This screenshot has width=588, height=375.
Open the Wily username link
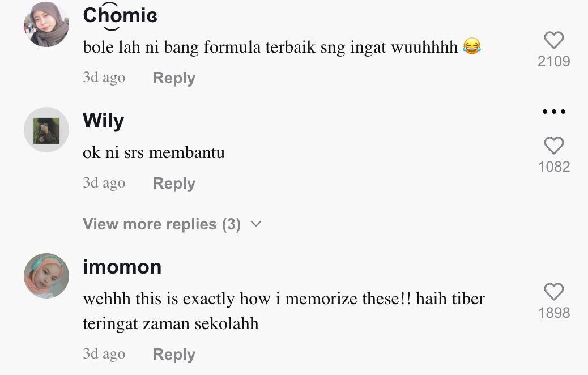[x=104, y=121]
